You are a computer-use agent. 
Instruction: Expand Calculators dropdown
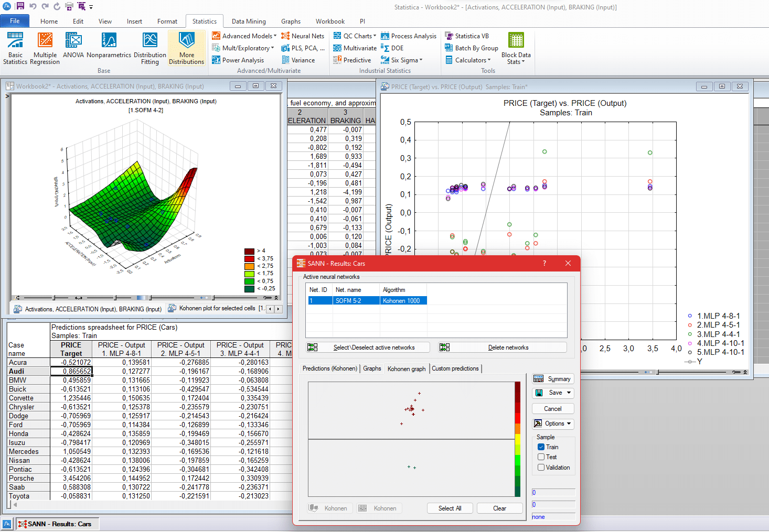(x=489, y=60)
